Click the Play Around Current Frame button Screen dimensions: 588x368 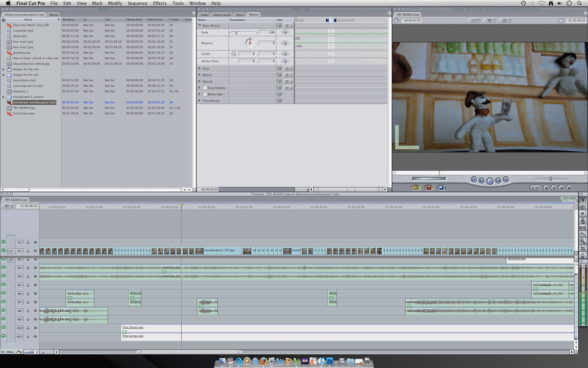(x=498, y=180)
